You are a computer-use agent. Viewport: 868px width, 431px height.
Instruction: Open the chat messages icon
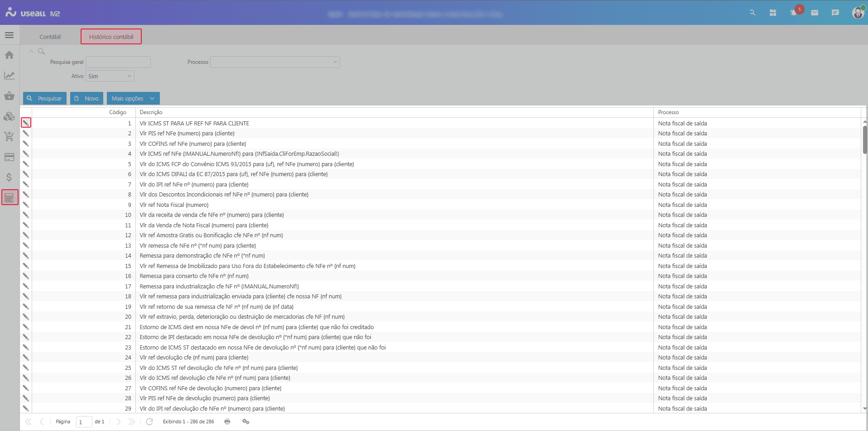coord(835,13)
